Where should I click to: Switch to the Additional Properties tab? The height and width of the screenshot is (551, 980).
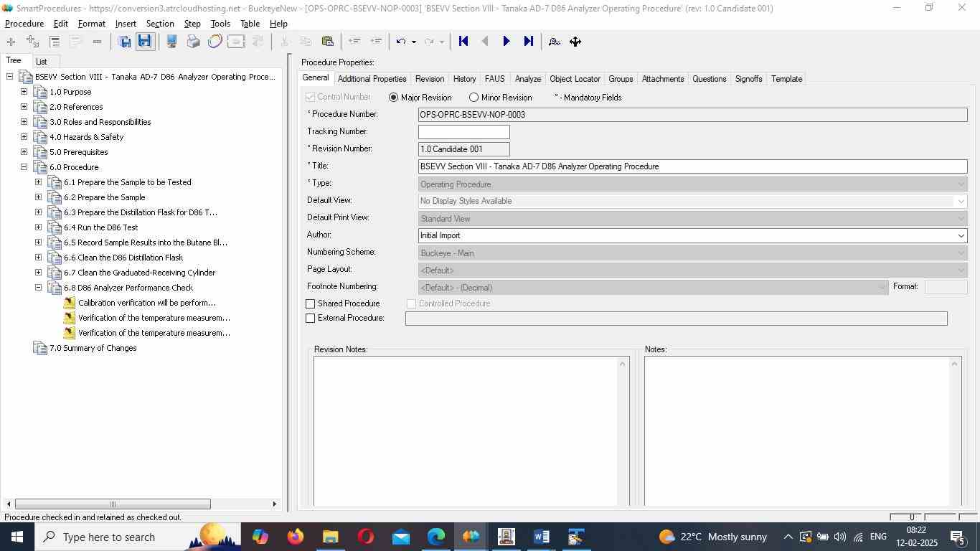[x=372, y=79]
